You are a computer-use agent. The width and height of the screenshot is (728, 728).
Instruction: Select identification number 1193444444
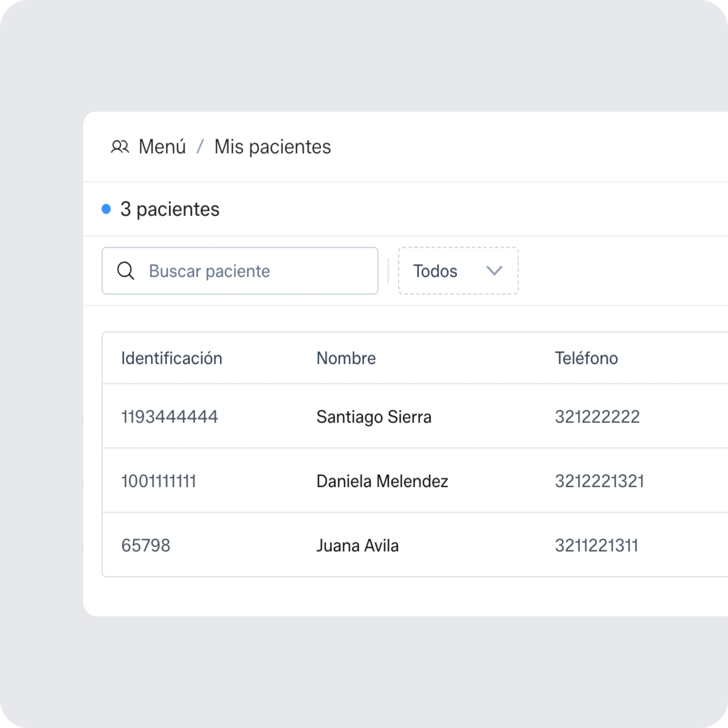(169, 417)
